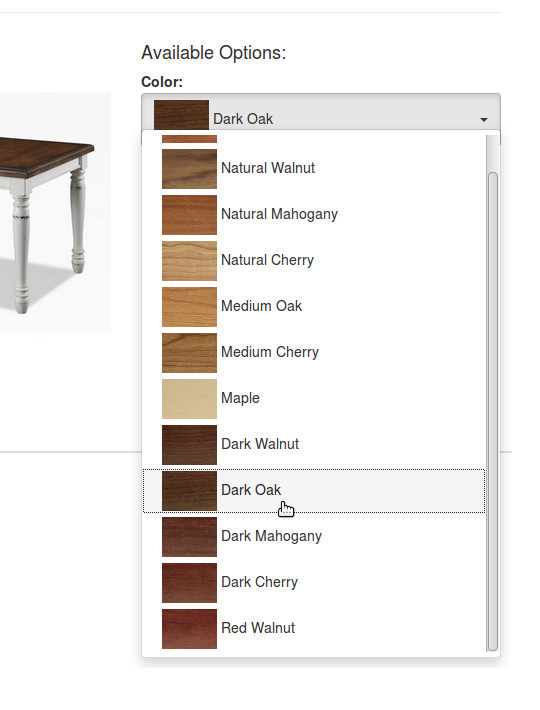Choose Dark Mahogany color

pyautogui.click(x=314, y=537)
